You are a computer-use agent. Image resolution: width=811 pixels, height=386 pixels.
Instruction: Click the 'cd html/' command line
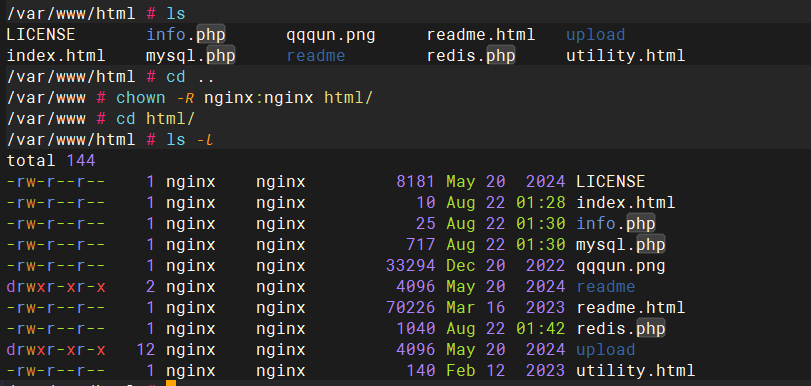(155, 118)
